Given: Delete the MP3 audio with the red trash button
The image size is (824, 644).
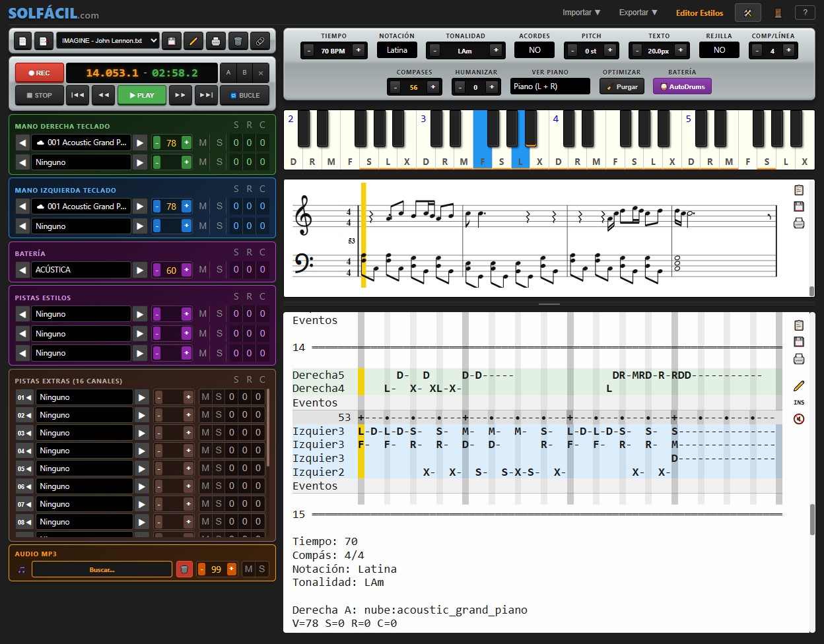Looking at the screenshot, I should (x=184, y=569).
